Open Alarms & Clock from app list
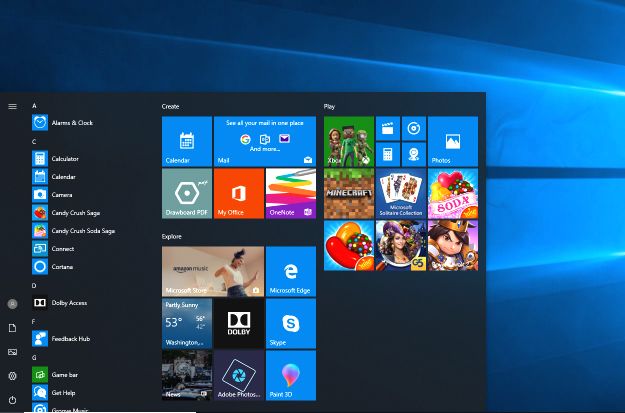This screenshot has width=625, height=413. coord(63,123)
